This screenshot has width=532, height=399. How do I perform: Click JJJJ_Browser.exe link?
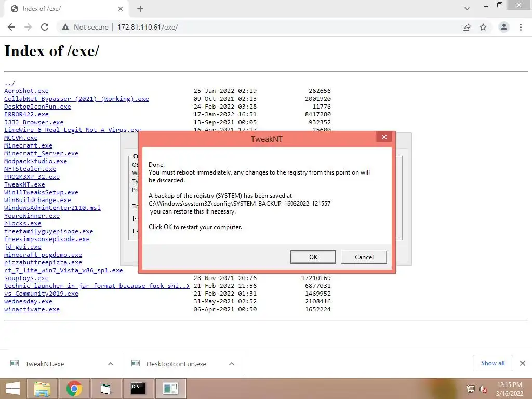34,122
